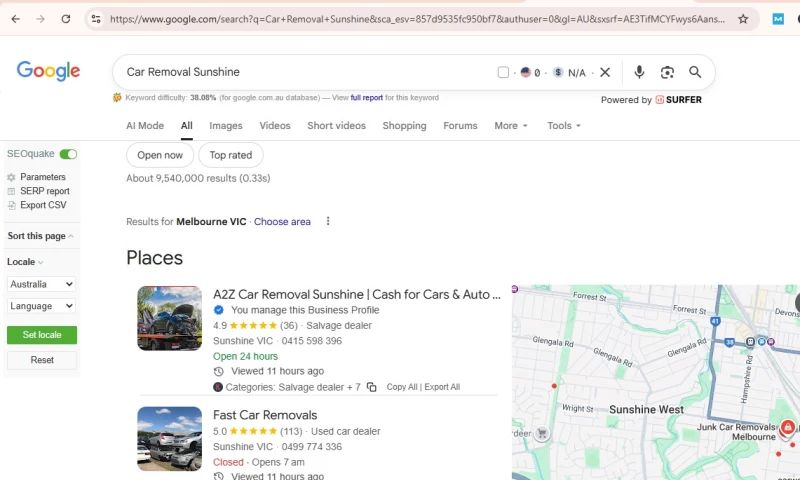Screen dimensions: 800x480
Task: Open the Forums tab
Action: [460, 126]
